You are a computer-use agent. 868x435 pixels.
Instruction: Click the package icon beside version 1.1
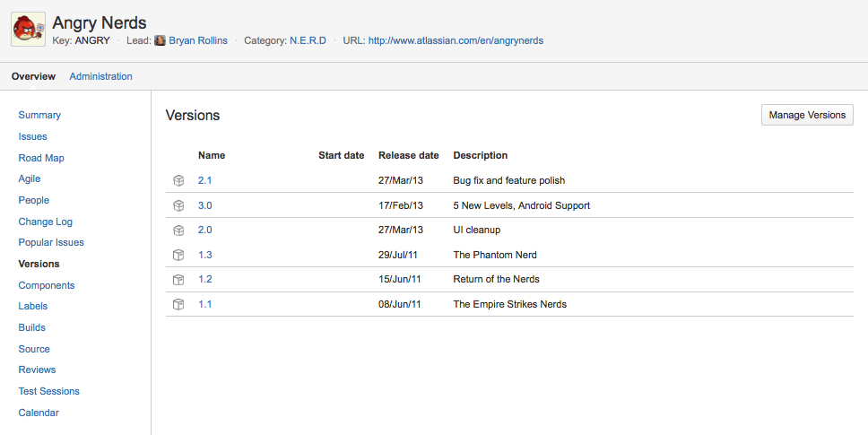pyautogui.click(x=178, y=305)
